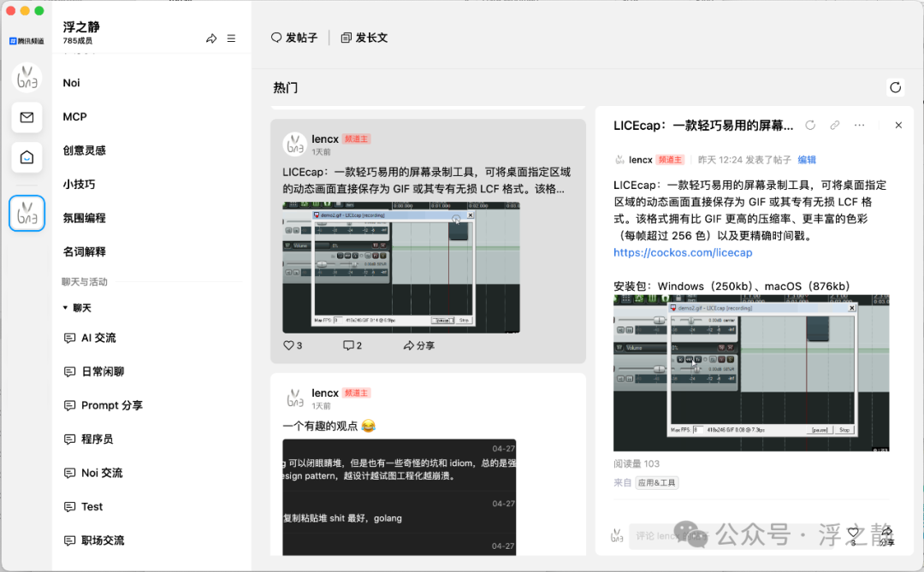Collapse the 聊天 group
This screenshot has height=572, width=924.
tap(77, 308)
